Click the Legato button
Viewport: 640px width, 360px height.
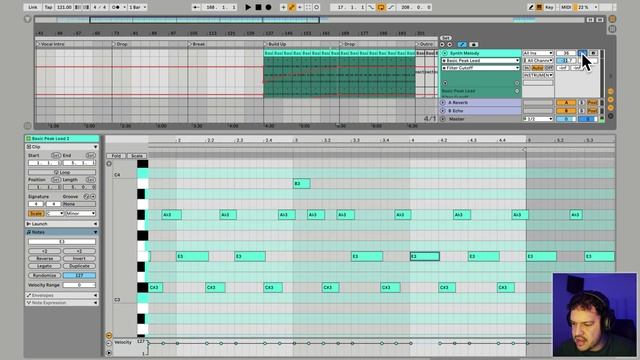point(44,266)
